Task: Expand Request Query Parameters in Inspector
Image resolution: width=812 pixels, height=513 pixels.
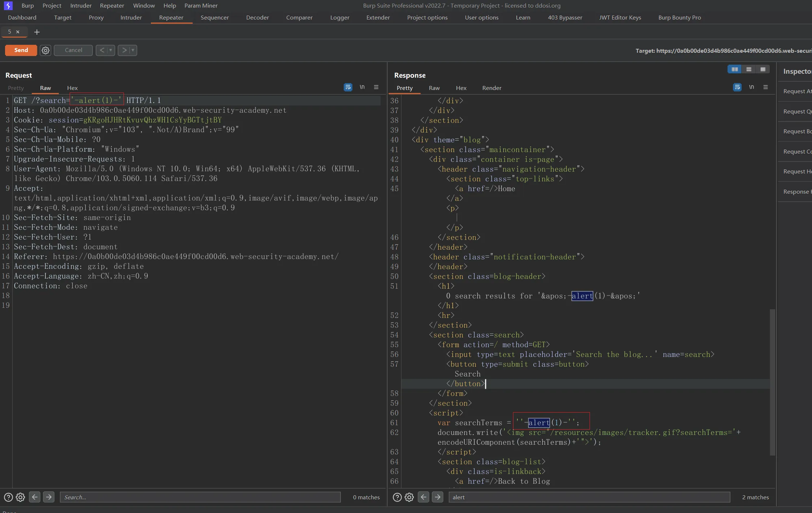Action: [x=795, y=111]
